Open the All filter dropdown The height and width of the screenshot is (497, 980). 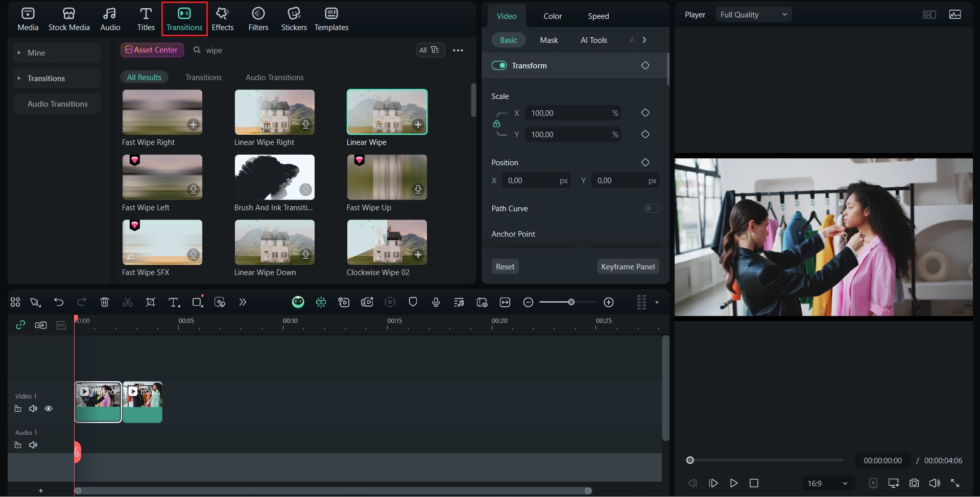[431, 50]
